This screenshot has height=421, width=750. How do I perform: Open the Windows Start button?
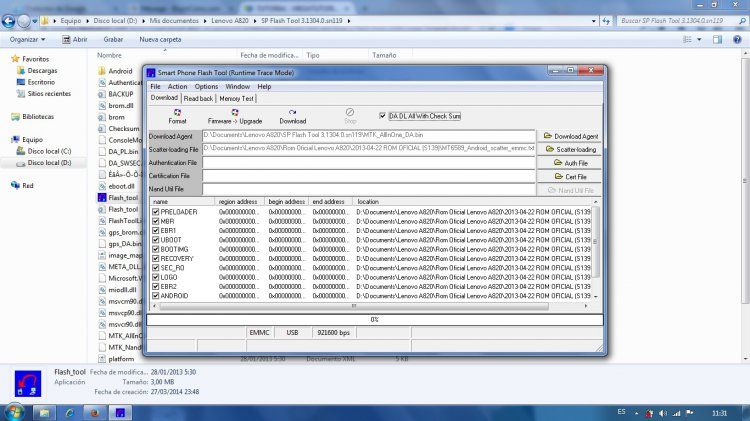[x=13, y=412]
